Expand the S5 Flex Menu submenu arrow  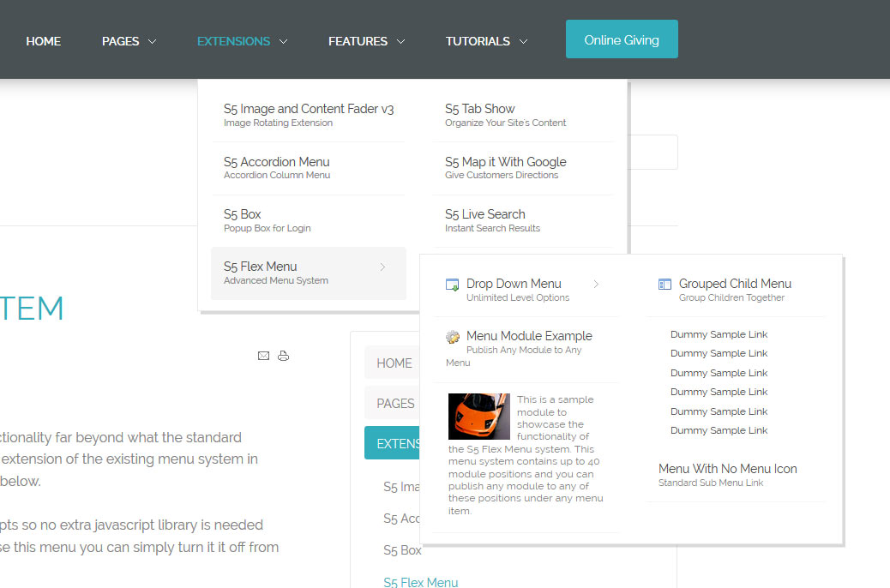click(382, 267)
